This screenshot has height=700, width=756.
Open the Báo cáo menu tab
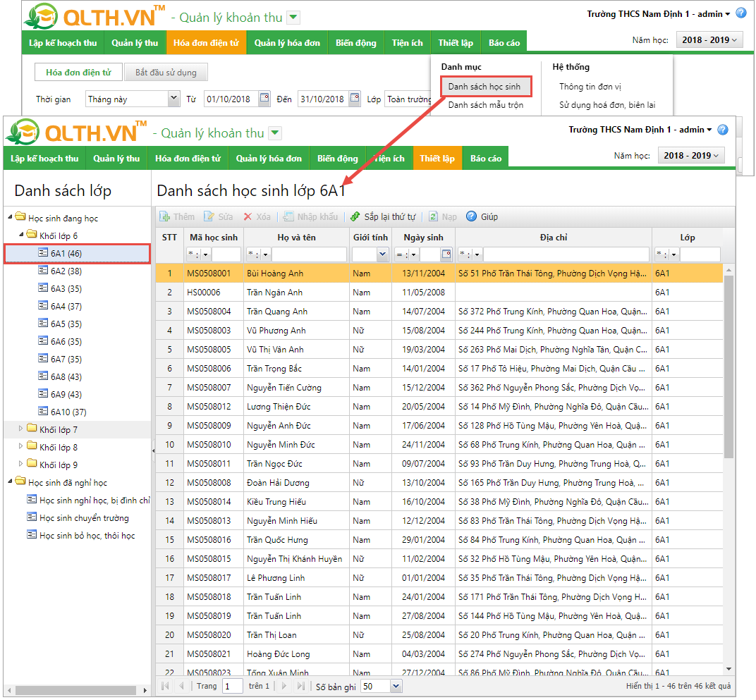[x=486, y=159]
